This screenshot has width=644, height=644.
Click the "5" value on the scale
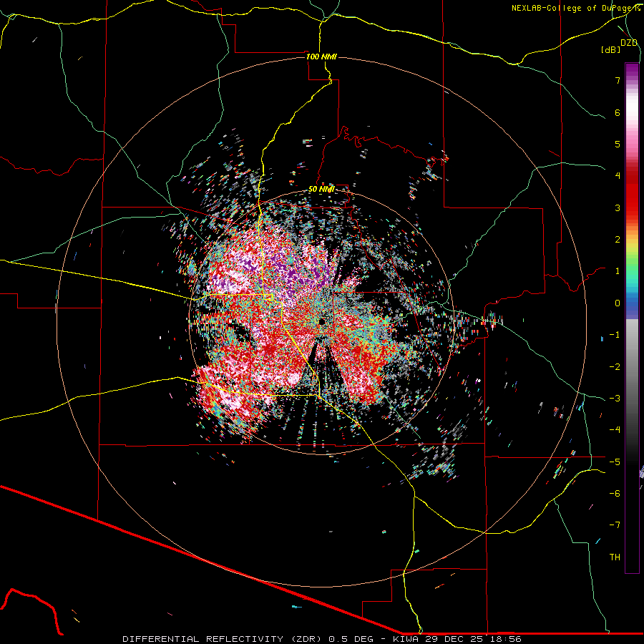618,144
